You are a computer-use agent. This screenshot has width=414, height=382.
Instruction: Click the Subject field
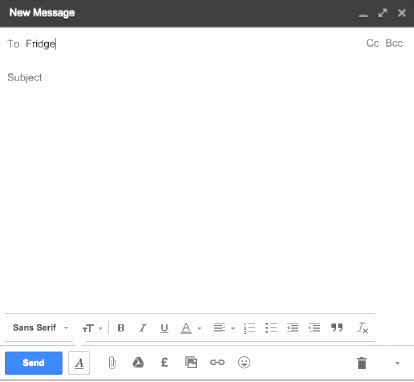coord(207,77)
